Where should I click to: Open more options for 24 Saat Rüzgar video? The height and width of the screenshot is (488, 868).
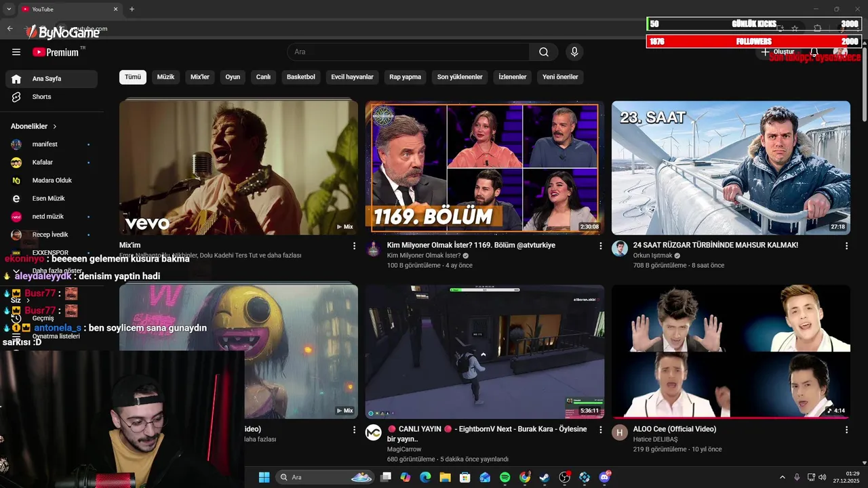point(846,245)
